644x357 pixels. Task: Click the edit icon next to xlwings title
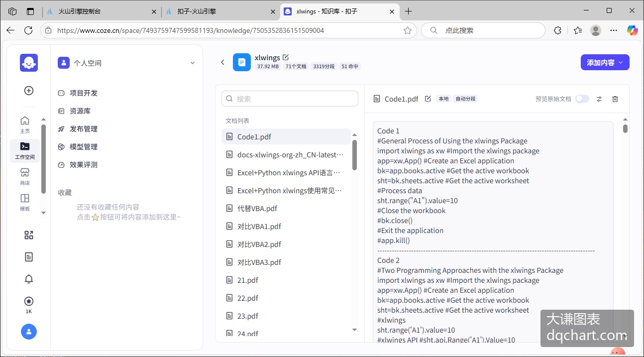[x=286, y=57]
